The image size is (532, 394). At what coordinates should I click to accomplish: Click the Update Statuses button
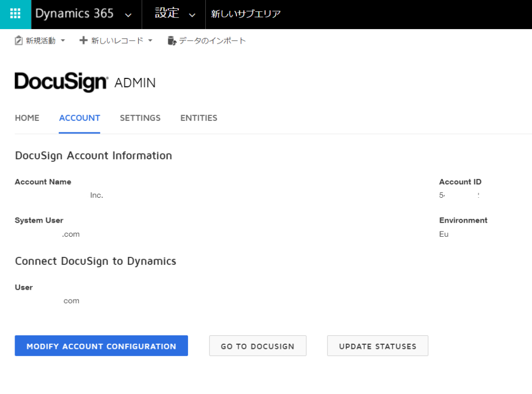[378, 346]
